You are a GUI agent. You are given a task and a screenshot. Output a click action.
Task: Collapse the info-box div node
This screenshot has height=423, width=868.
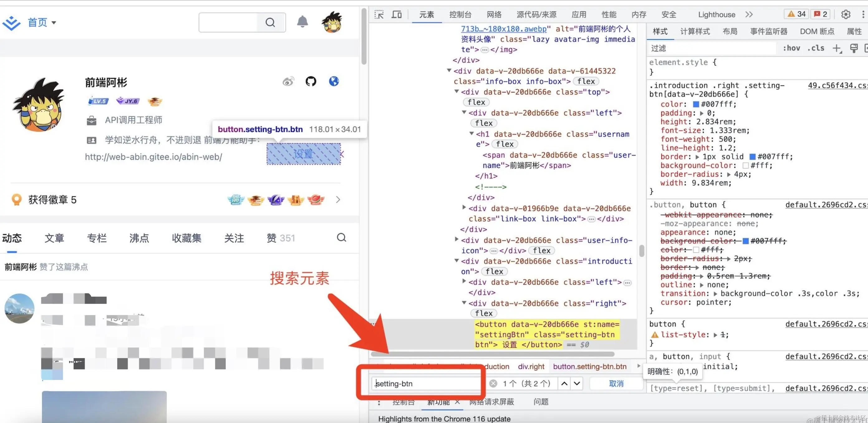click(449, 70)
